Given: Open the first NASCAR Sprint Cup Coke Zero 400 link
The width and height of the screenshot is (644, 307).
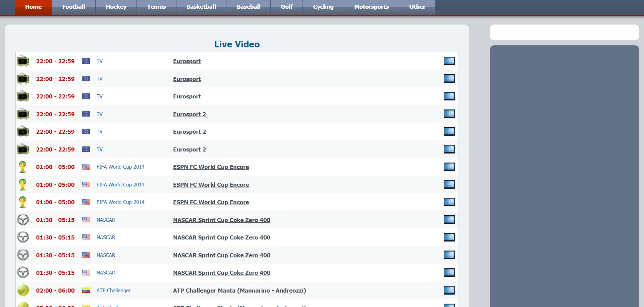Looking at the screenshot, I should tap(222, 220).
